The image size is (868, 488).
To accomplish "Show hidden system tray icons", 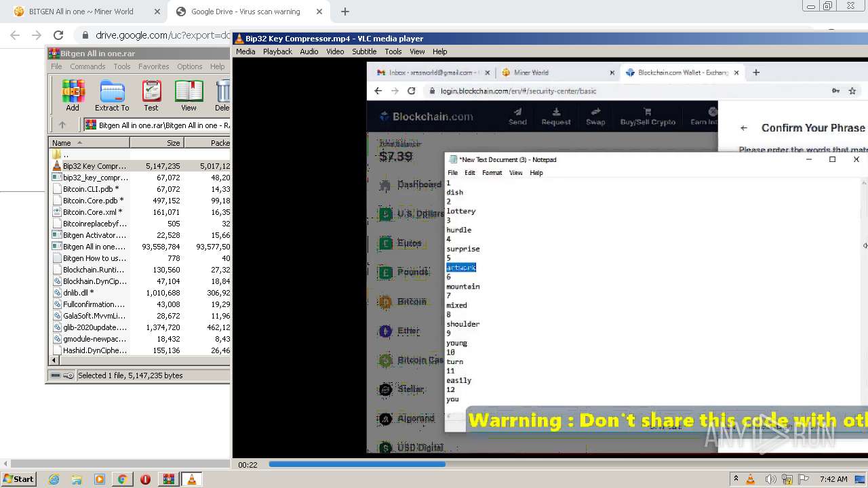I will click(x=736, y=479).
